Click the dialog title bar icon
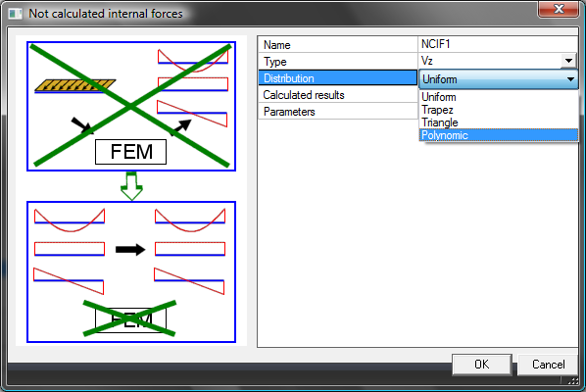This screenshot has width=586, height=392. point(16,14)
